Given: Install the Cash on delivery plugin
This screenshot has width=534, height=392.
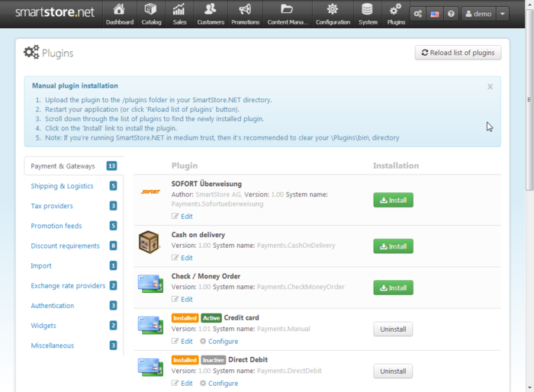Looking at the screenshot, I should (x=394, y=246).
